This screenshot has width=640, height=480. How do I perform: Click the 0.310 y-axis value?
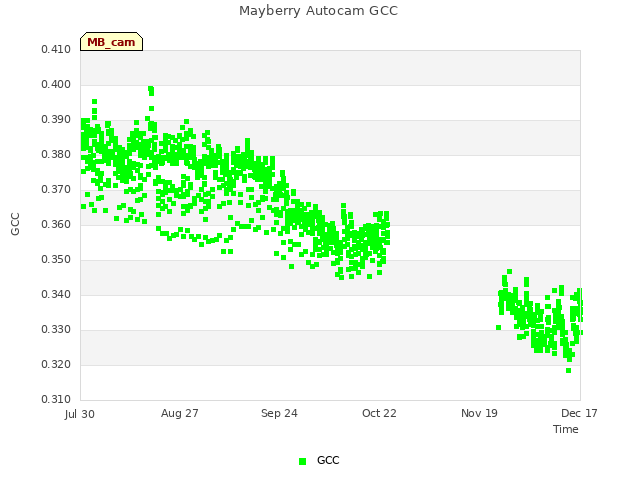pyautogui.click(x=56, y=399)
